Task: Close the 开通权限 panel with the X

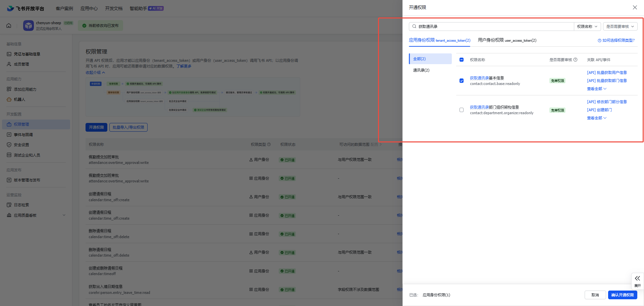Action: click(x=635, y=7)
